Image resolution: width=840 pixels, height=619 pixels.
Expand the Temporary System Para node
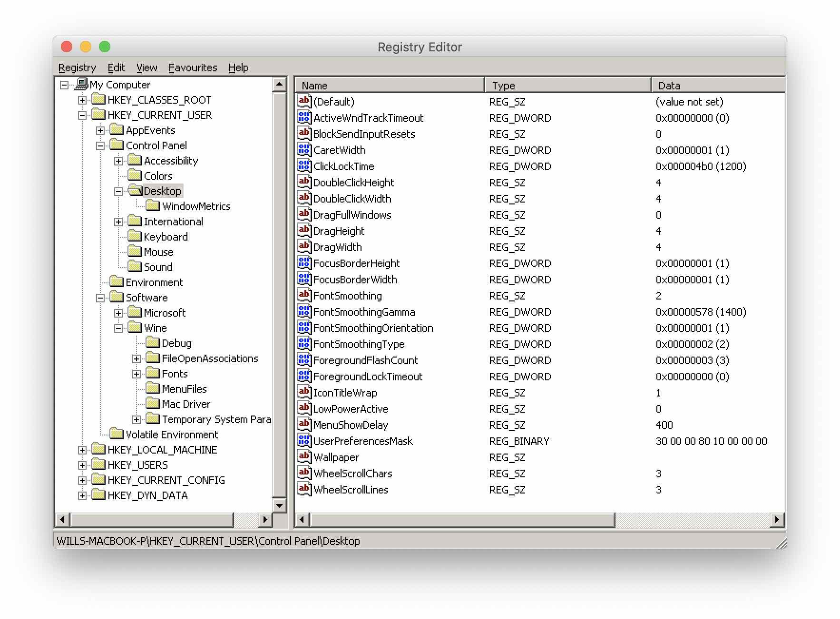pos(137,419)
